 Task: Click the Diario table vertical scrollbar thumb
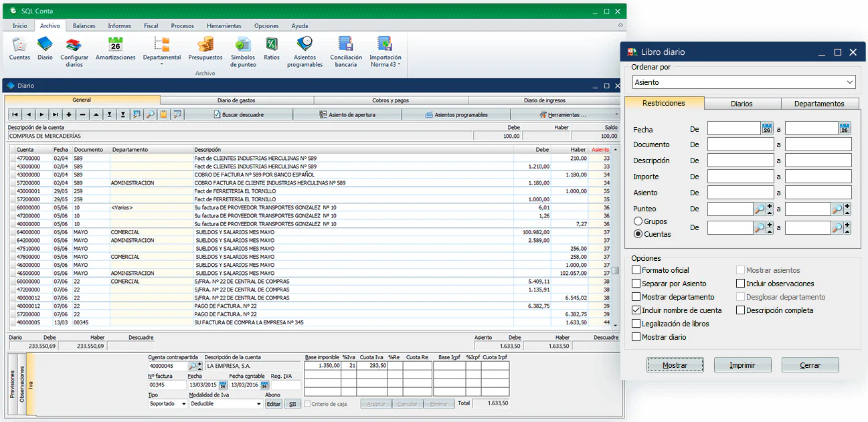click(x=615, y=271)
